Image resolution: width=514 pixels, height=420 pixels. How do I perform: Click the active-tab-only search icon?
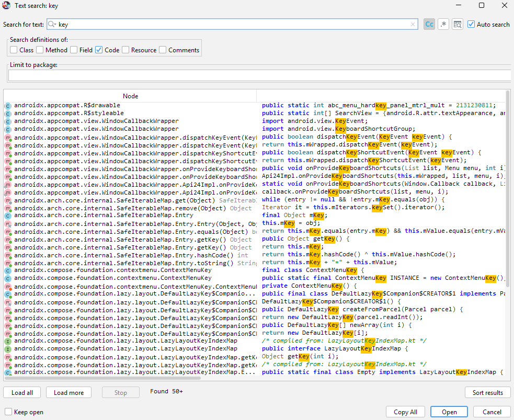click(x=458, y=24)
